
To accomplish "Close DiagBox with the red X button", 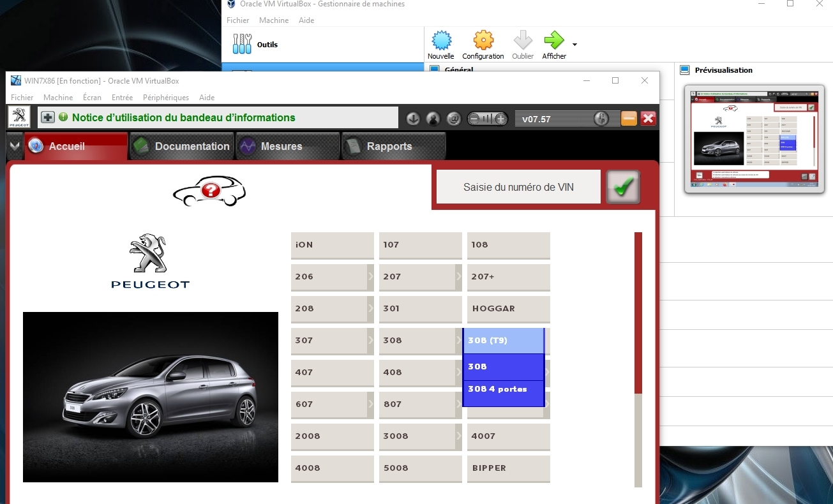I will (649, 118).
